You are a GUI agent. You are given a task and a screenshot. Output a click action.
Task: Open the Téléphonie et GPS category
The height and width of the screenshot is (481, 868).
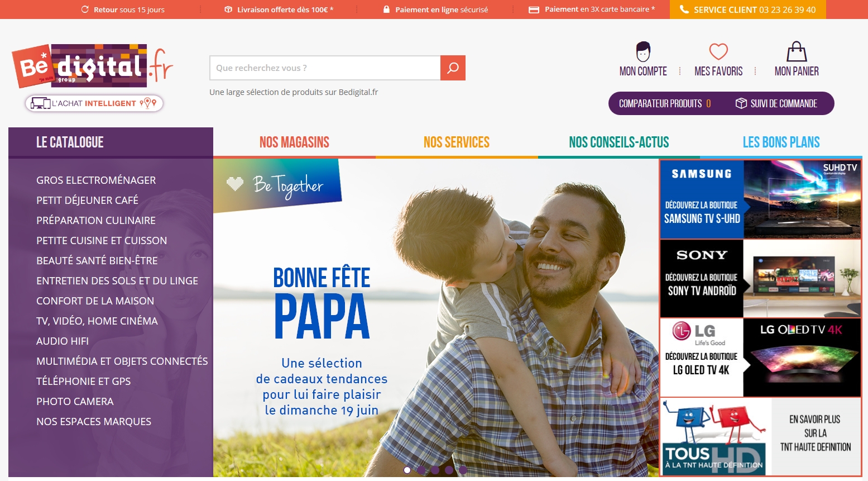(84, 382)
